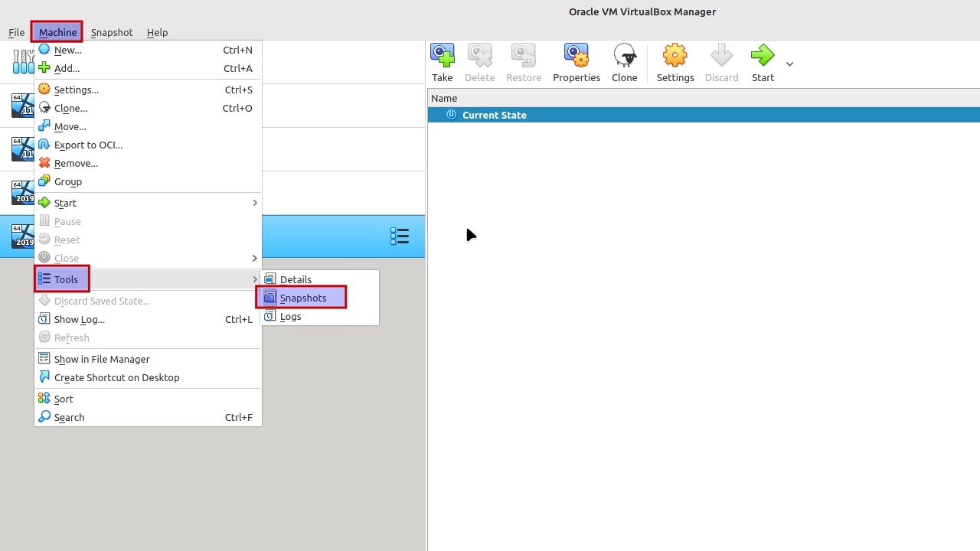Click the Ctrl+F shortcut label

click(239, 417)
